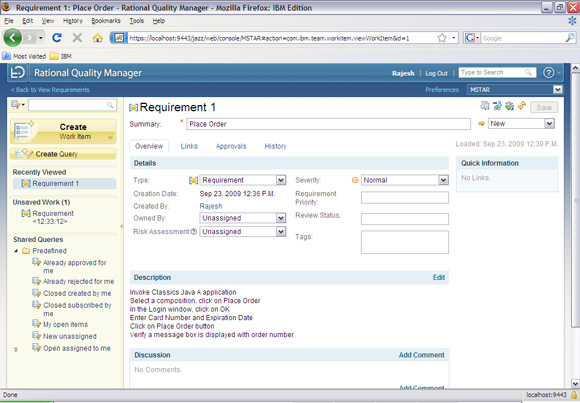Click the Normal severity orange icon
Image resolution: width=580 pixels, height=403 pixels.
coord(355,180)
